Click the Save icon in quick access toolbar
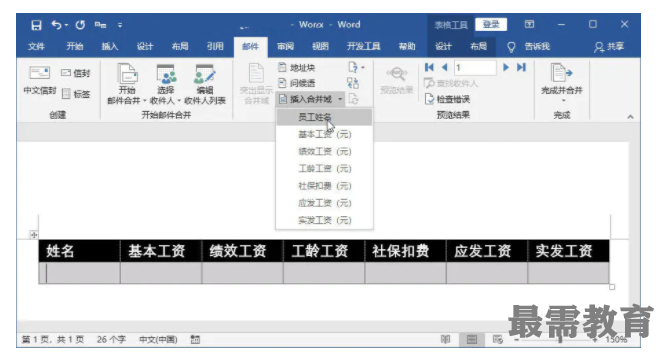660x361 pixels. click(37, 25)
